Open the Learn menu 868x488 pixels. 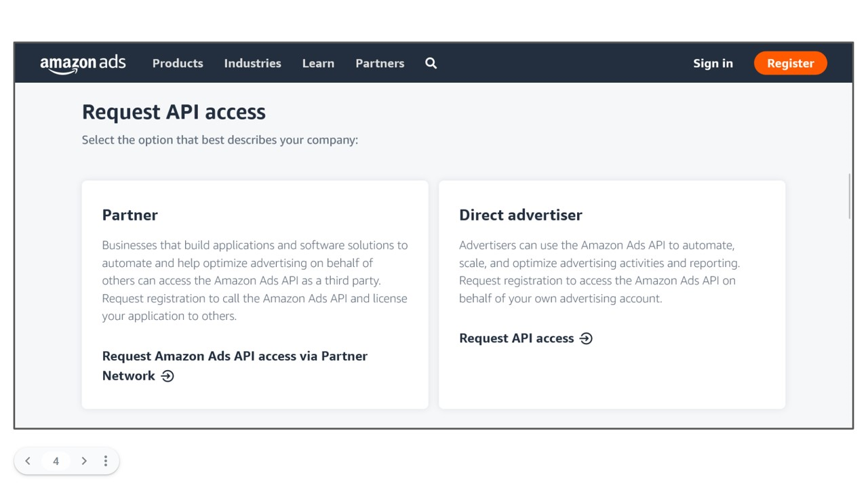pyautogui.click(x=318, y=63)
